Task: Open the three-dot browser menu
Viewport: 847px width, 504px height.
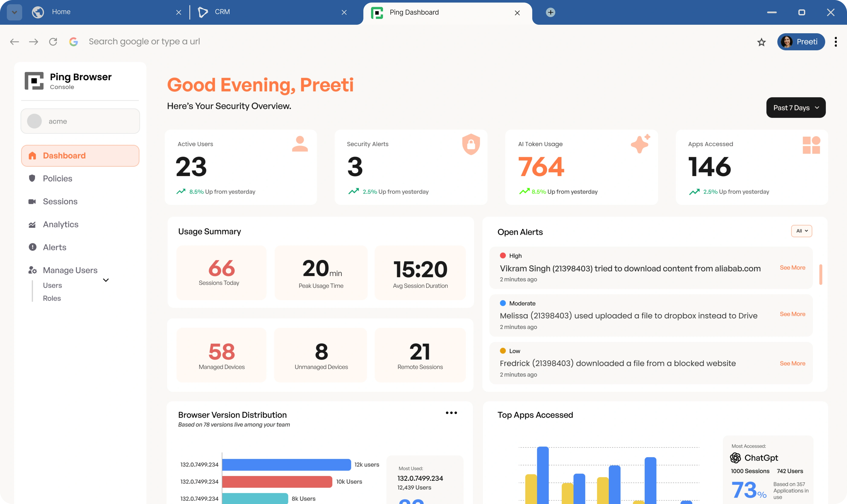Action: [835, 42]
